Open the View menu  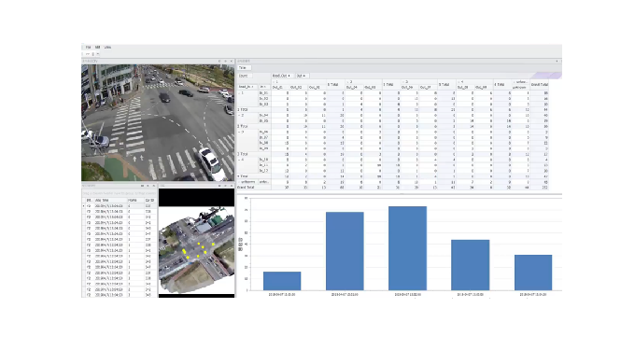pos(107,48)
